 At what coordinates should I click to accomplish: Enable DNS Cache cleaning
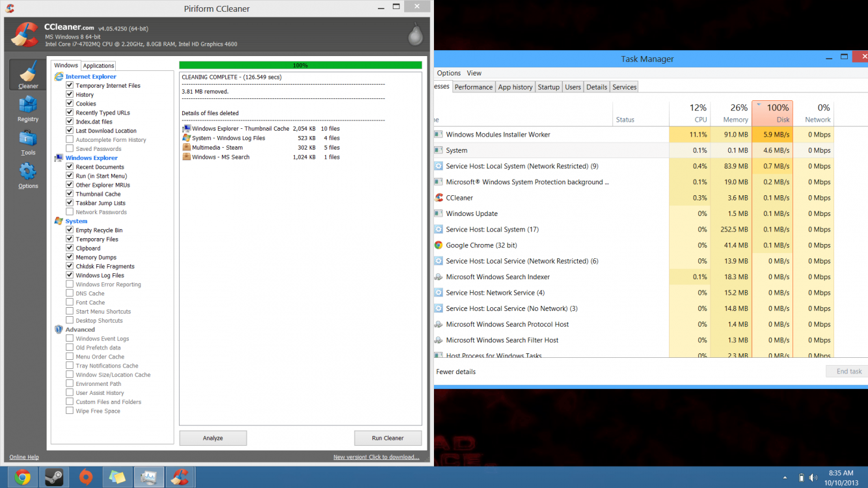pyautogui.click(x=70, y=293)
